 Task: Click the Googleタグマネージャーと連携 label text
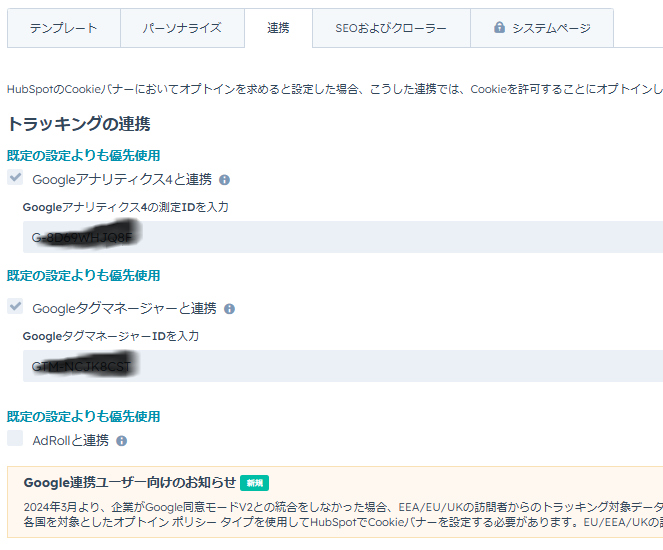click(x=124, y=309)
